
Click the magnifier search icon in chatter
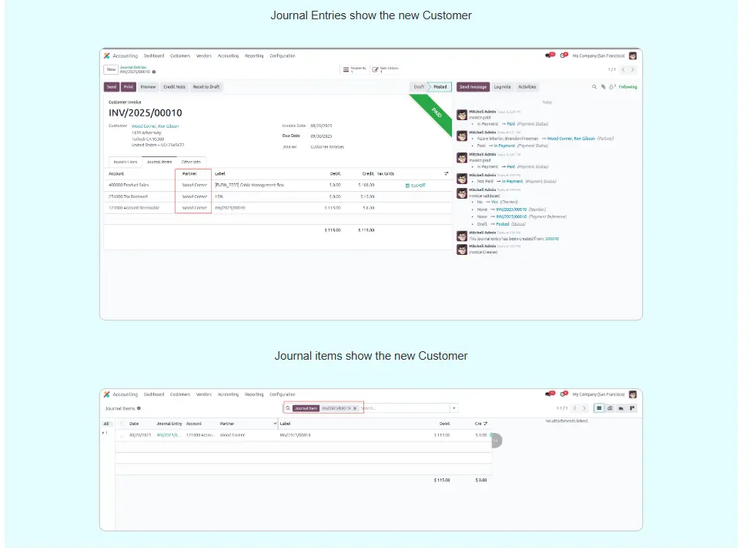point(594,87)
